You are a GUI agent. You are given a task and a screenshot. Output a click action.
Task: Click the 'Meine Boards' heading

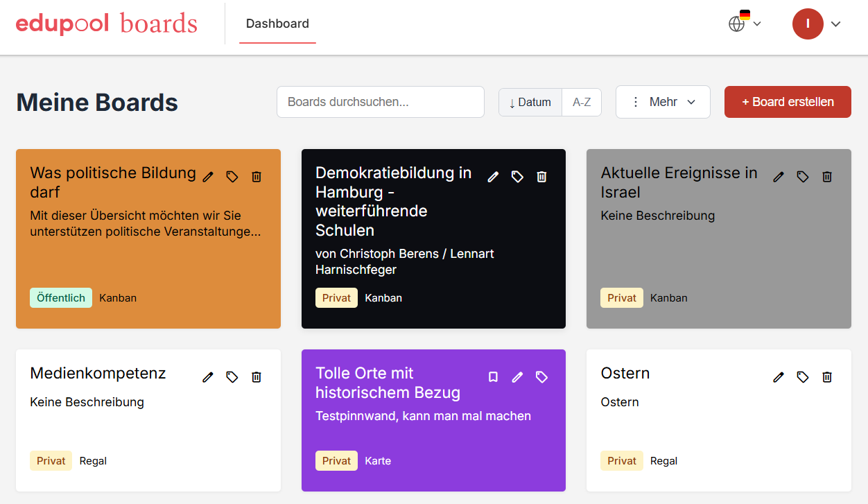[x=97, y=103]
